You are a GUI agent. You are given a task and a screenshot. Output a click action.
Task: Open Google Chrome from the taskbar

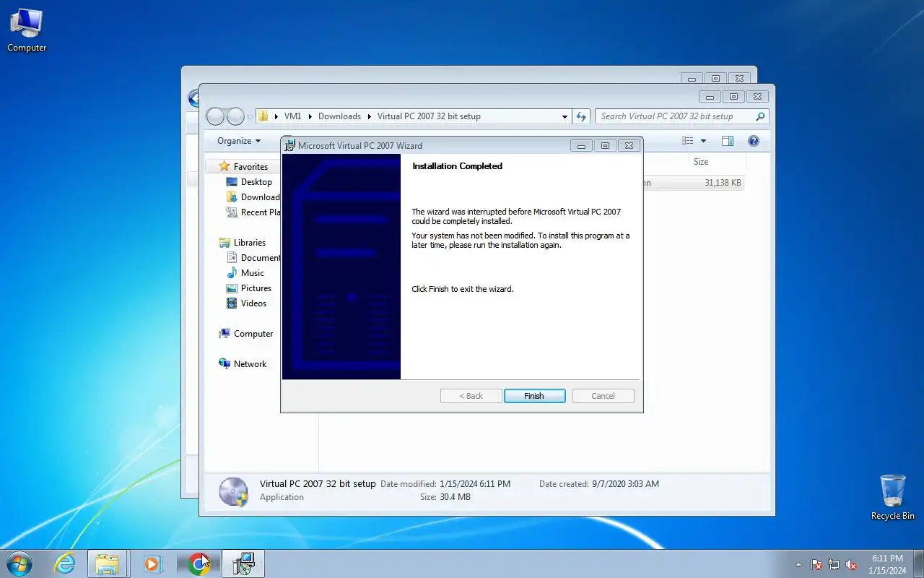[199, 564]
